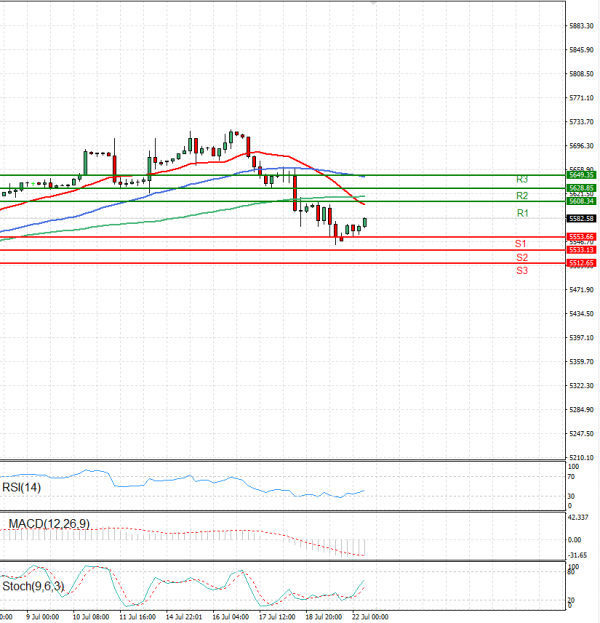Click the S2 support label
Image resolution: width=600 pixels, height=623 pixels.
pos(522,257)
